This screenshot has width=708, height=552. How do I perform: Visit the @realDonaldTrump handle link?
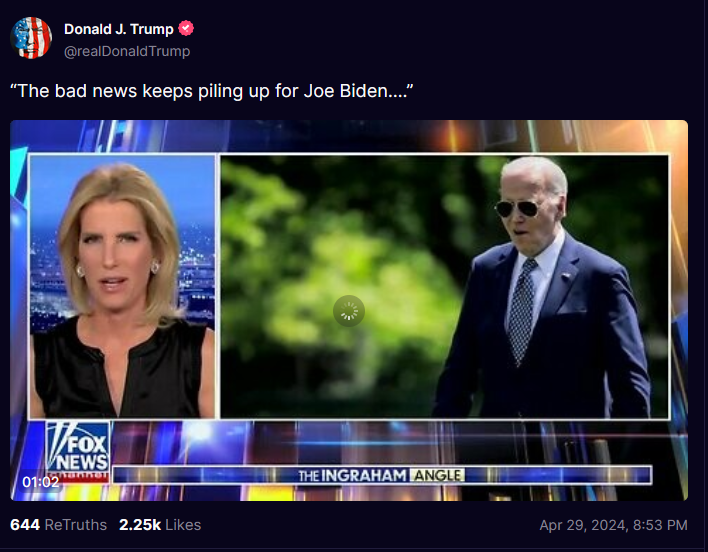point(127,51)
